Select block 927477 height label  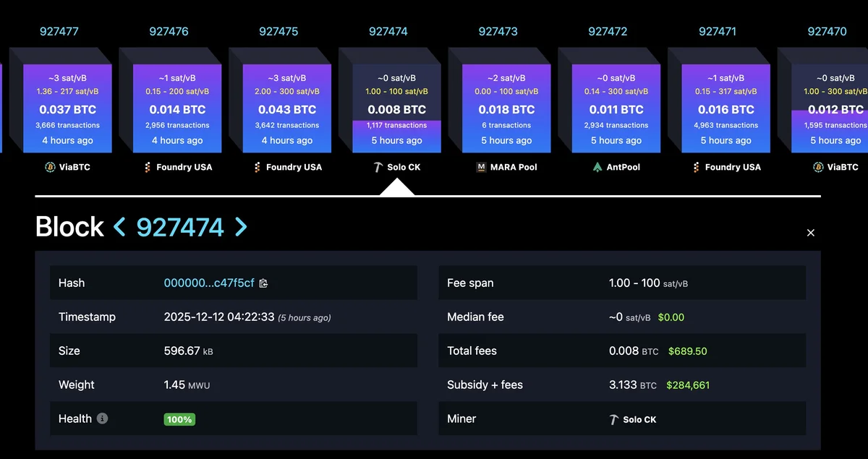click(59, 32)
